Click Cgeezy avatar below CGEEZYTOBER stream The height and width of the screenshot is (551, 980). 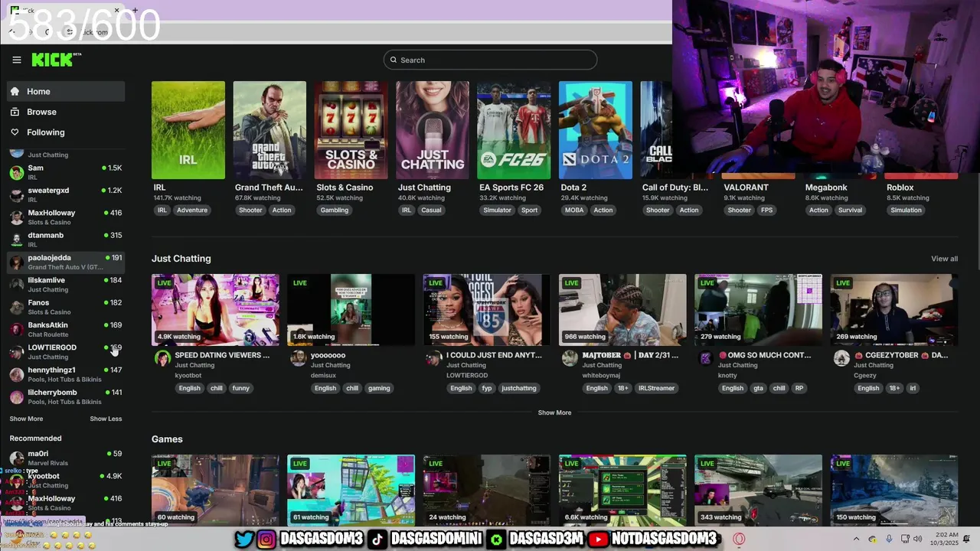coord(841,358)
